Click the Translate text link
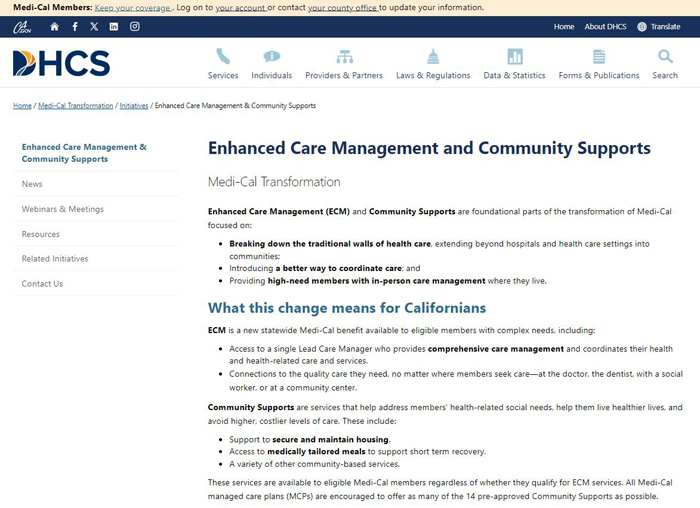The image size is (700, 508). [665, 27]
